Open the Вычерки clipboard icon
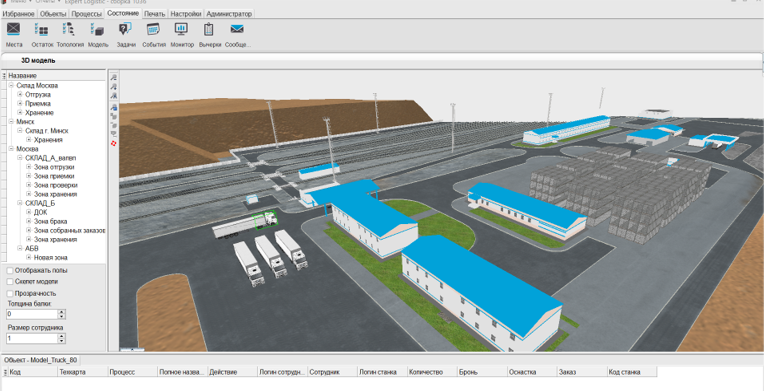Viewport: 764px width, 391px height. coord(209,30)
